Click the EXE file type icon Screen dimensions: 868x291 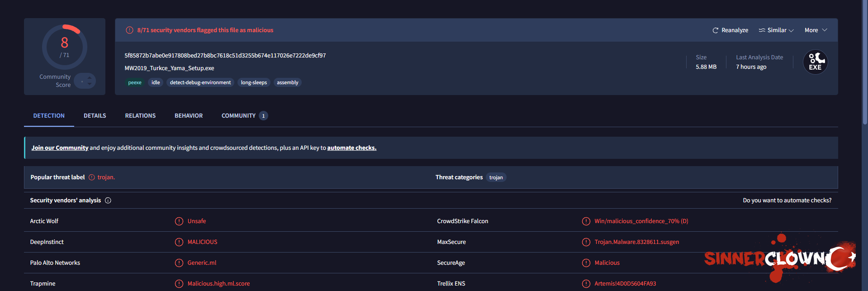(x=815, y=62)
